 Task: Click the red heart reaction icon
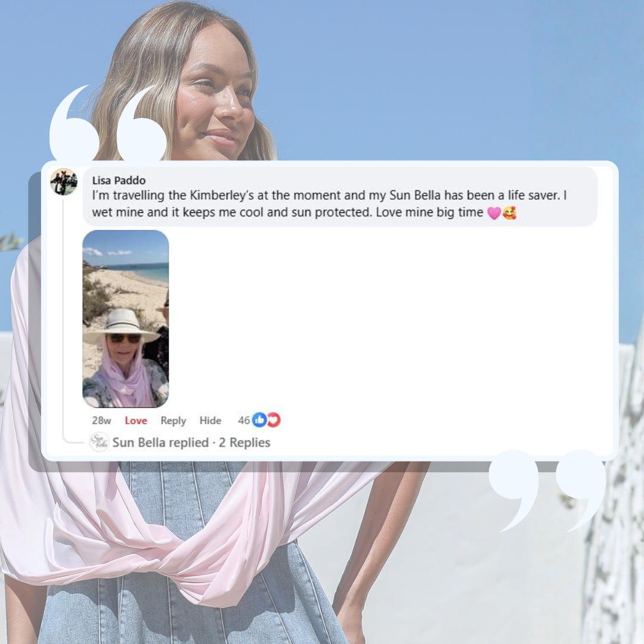click(x=274, y=420)
